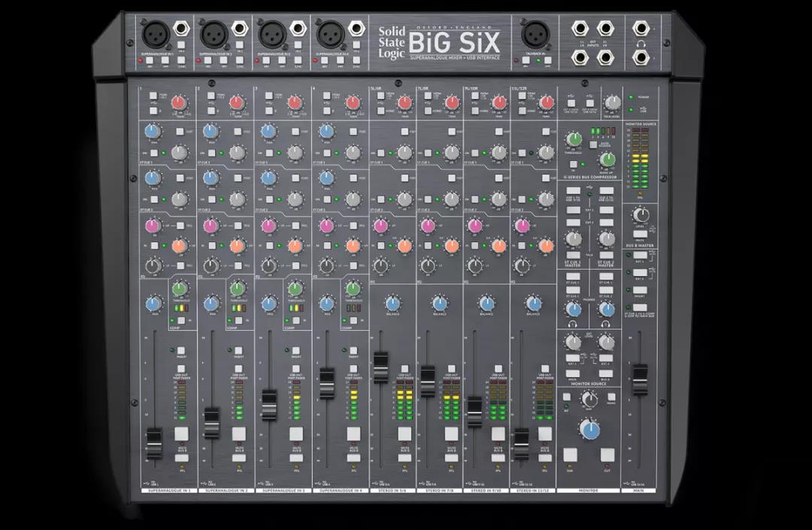Click the Cut button in the Monitor section
Viewport: 812px width, 530px height.
point(607,455)
